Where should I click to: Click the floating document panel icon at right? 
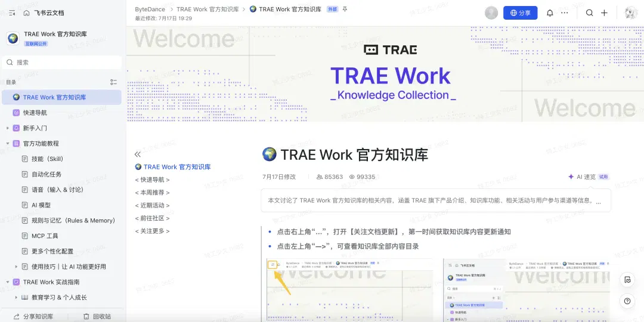[627, 280]
